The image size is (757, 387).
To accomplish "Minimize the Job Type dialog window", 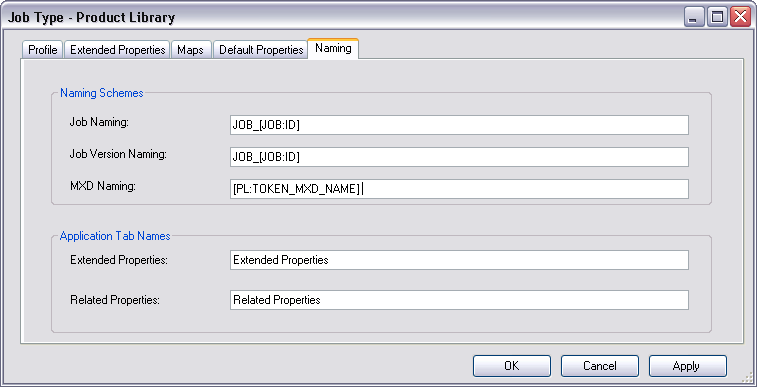I will point(695,17).
